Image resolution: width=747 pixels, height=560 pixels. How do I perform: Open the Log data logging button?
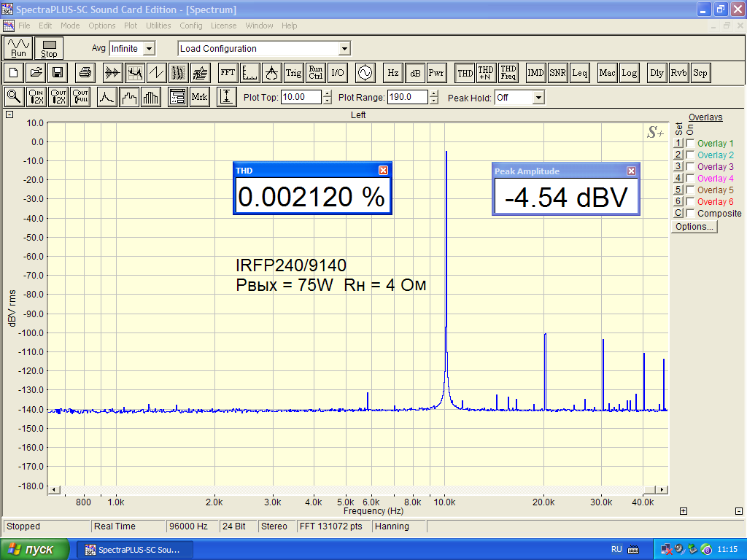point(629,72)
